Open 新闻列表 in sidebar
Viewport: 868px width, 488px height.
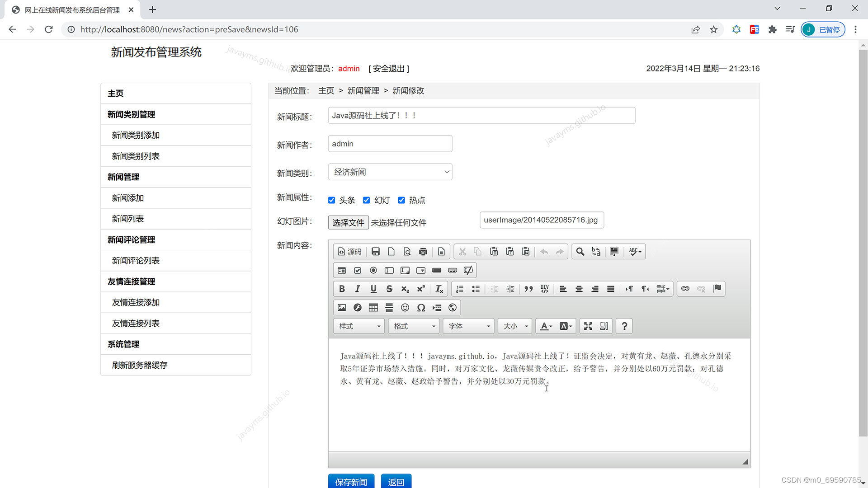coord(176,219)
